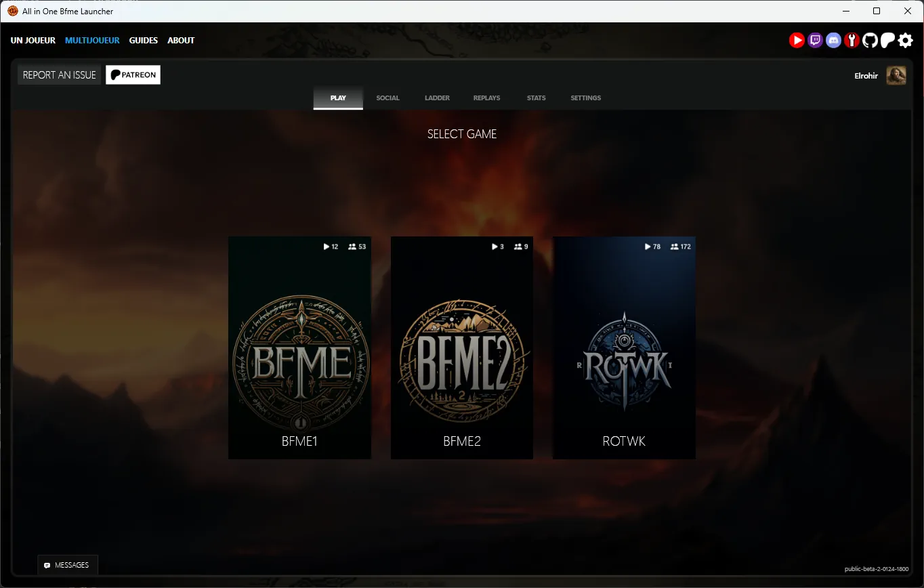
Task: Open the Replays tab
Action: click(x=487, y=98)
